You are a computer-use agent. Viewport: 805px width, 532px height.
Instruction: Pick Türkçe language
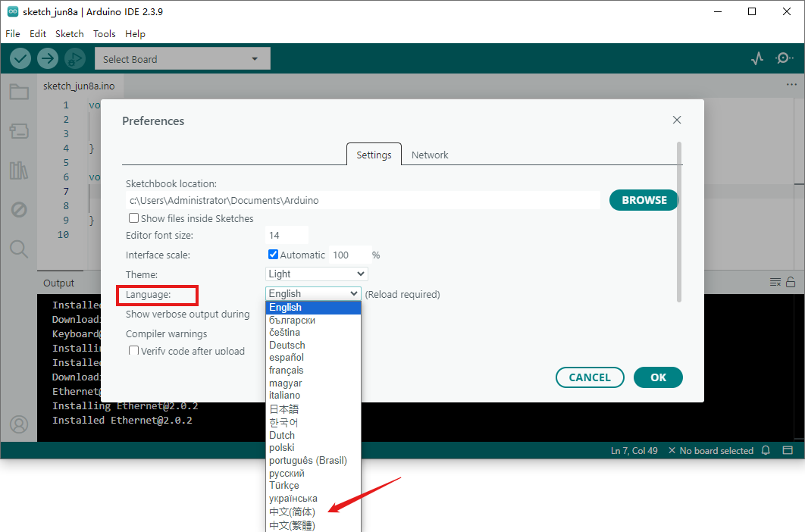pyautogui.click(x=313, y=485)
